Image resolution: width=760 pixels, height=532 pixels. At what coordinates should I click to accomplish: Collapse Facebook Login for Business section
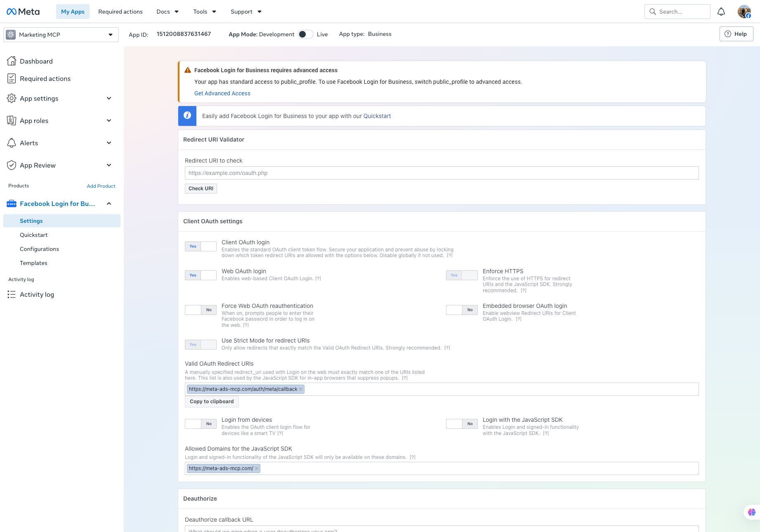(109, 203)
